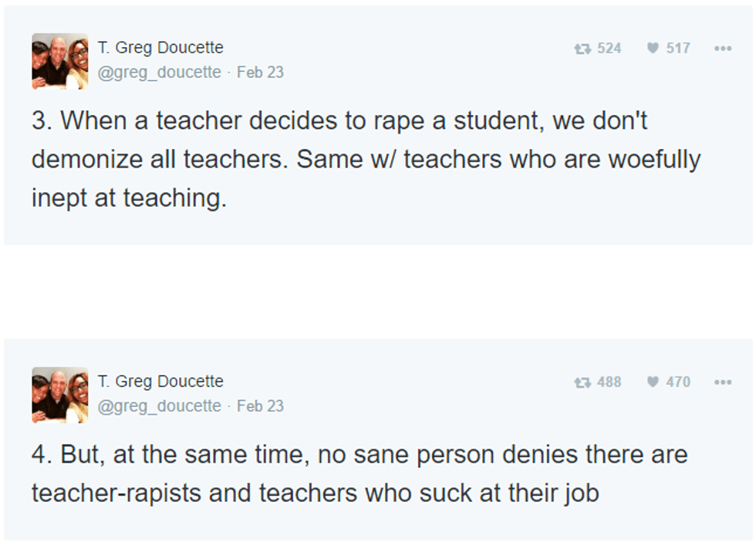
Task: Open more options on tweet number 4
Action: (722, 382)
